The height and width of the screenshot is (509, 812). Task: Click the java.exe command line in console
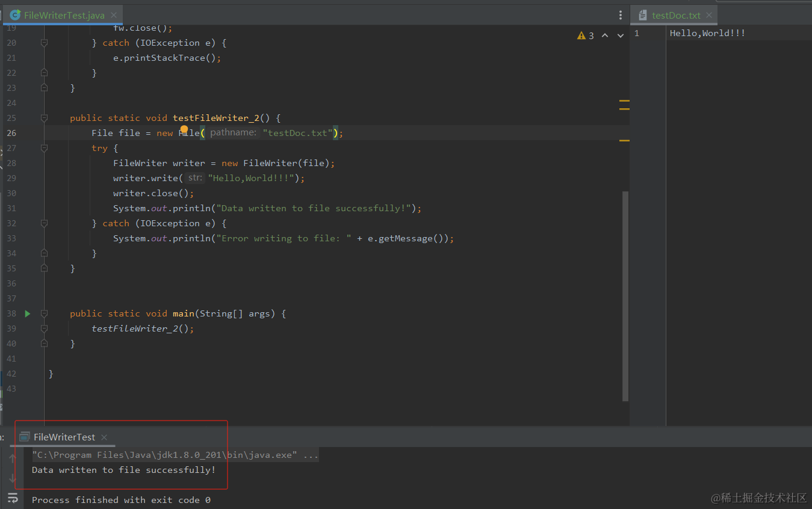175,455
